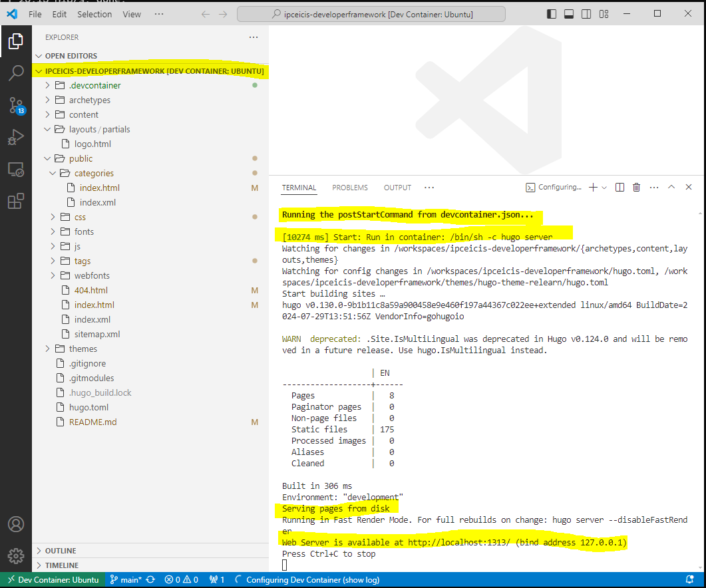
Task: Collapse the public folder
Action: pos(81,158)
